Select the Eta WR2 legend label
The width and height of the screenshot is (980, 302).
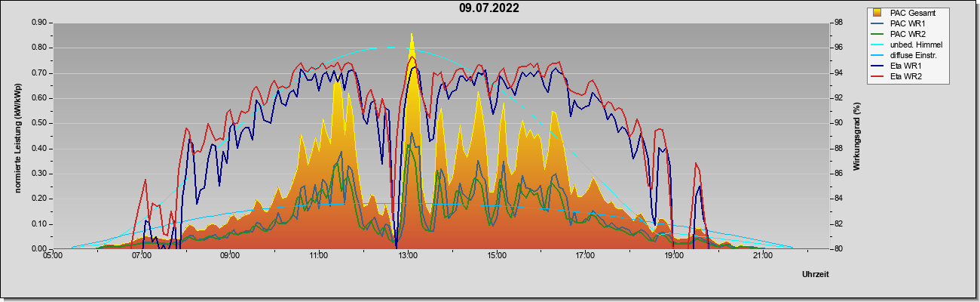pos(907,76)
